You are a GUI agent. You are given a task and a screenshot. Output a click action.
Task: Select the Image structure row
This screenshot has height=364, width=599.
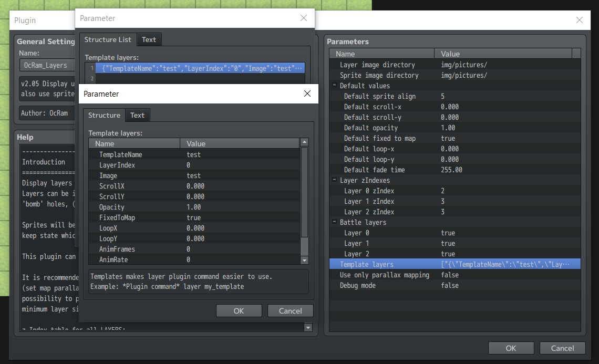(194, 176)
